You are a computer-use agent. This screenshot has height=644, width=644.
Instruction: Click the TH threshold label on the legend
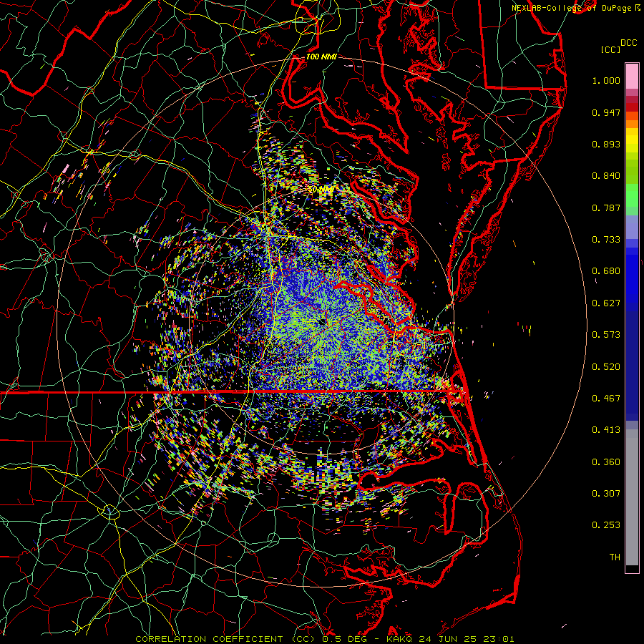pos(615,557)
